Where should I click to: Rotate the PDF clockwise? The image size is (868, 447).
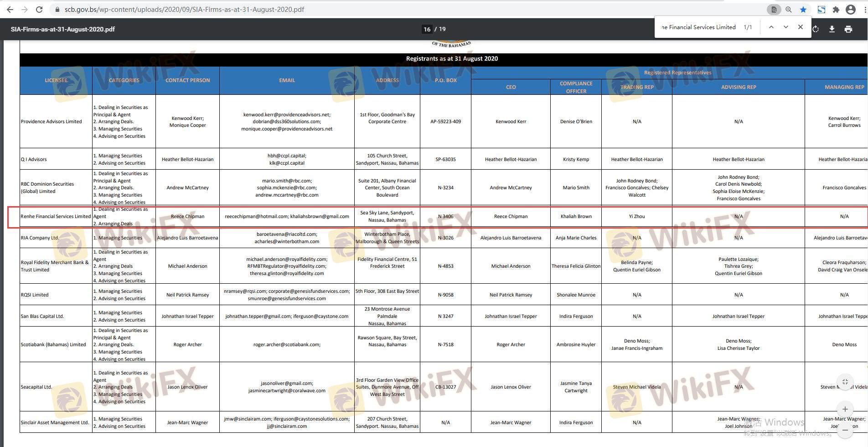pos(816,29)
